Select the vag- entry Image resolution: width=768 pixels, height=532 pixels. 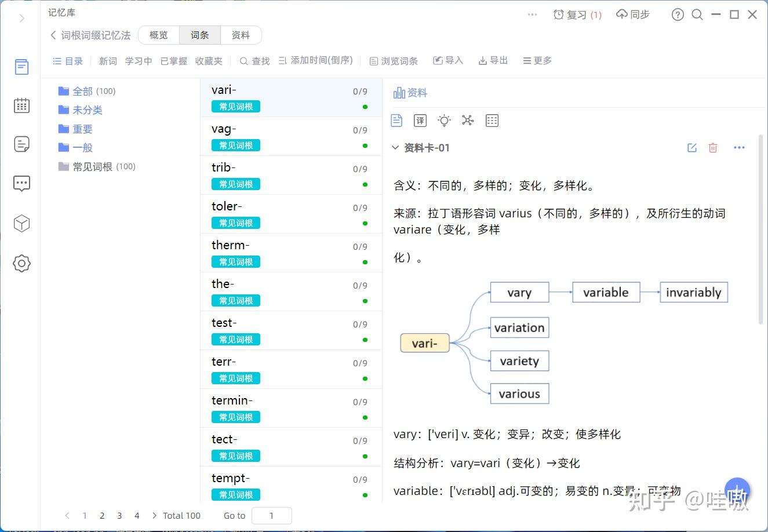click(x=291, y=136)
